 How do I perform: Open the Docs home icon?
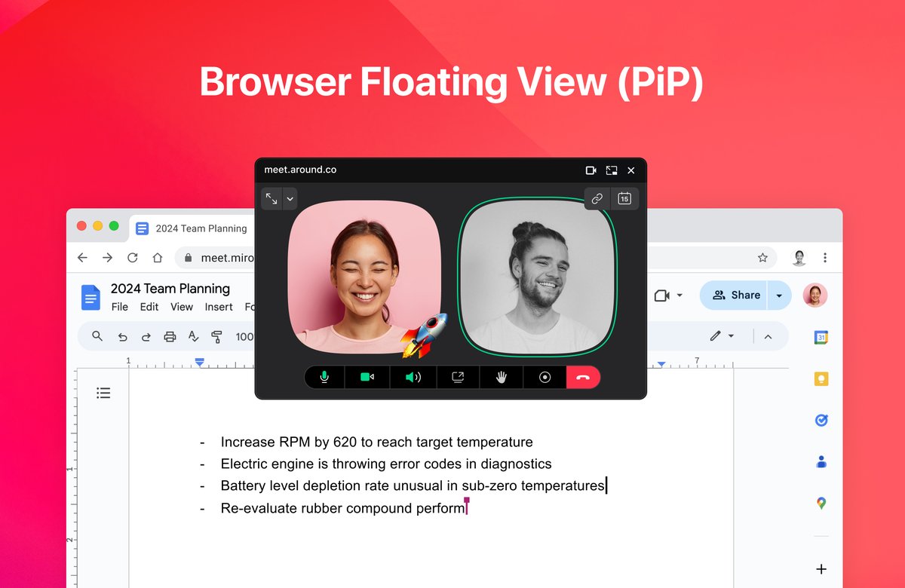click(90, 297)
